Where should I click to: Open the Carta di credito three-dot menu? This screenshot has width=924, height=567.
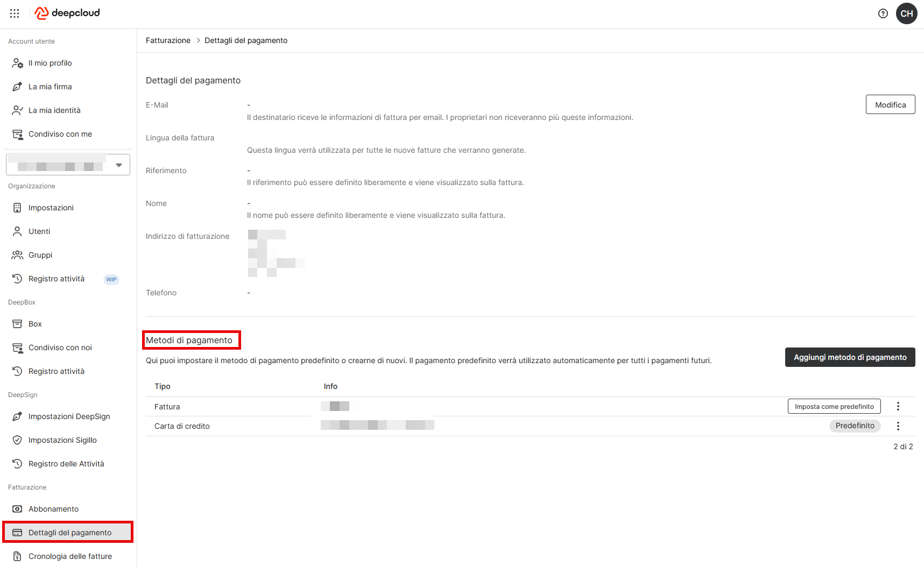(898, 426)
